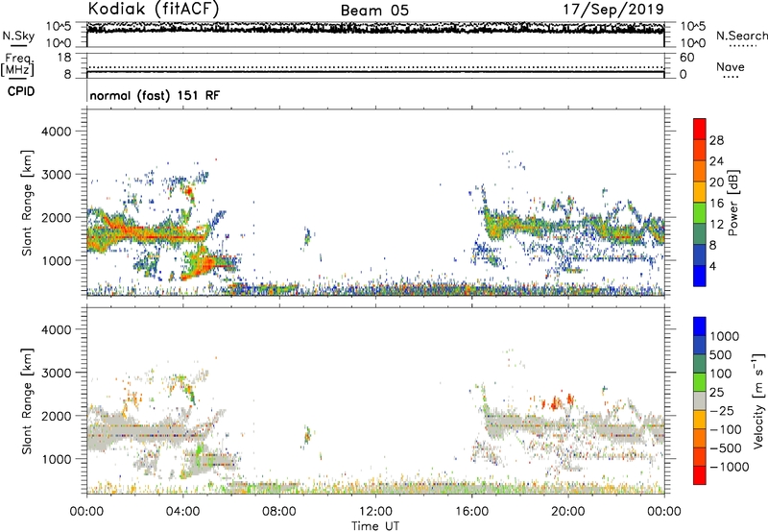This screenshot has width=768, height=532.
Task: Pick the red bottom Velocity colorbar segment
Action: click(700, 475)
